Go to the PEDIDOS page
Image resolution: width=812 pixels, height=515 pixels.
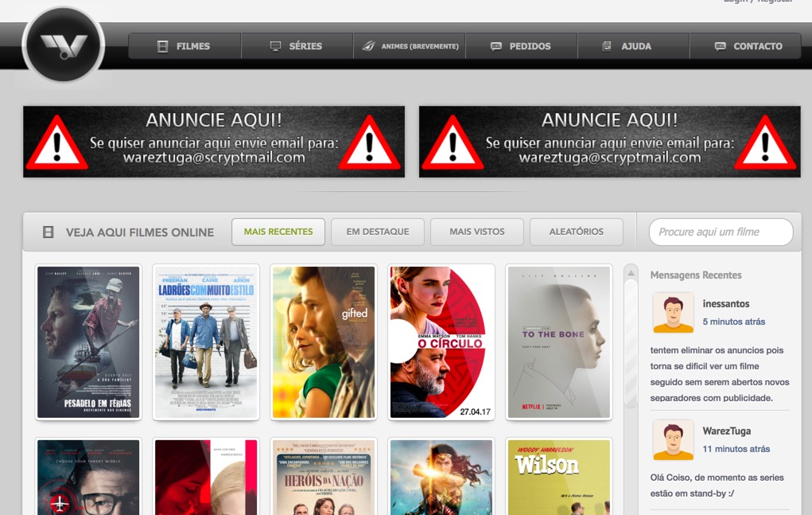coord(521,46)
